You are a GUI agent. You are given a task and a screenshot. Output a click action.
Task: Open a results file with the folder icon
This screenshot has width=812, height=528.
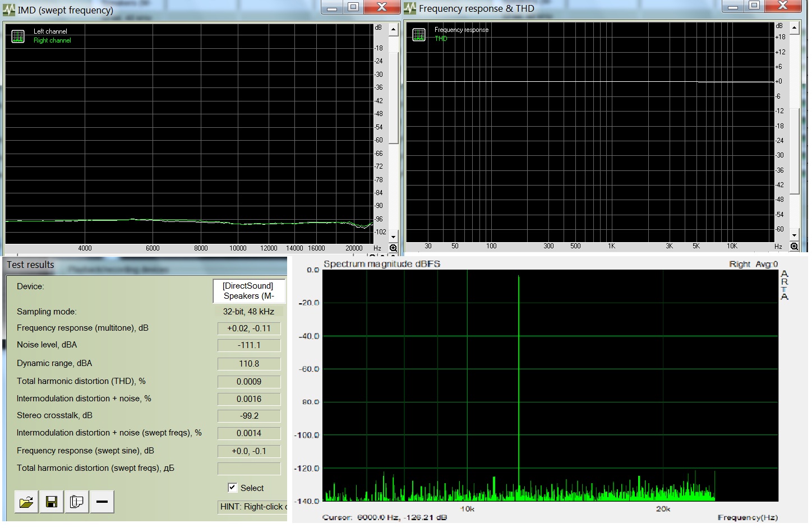tap(26, 502)
